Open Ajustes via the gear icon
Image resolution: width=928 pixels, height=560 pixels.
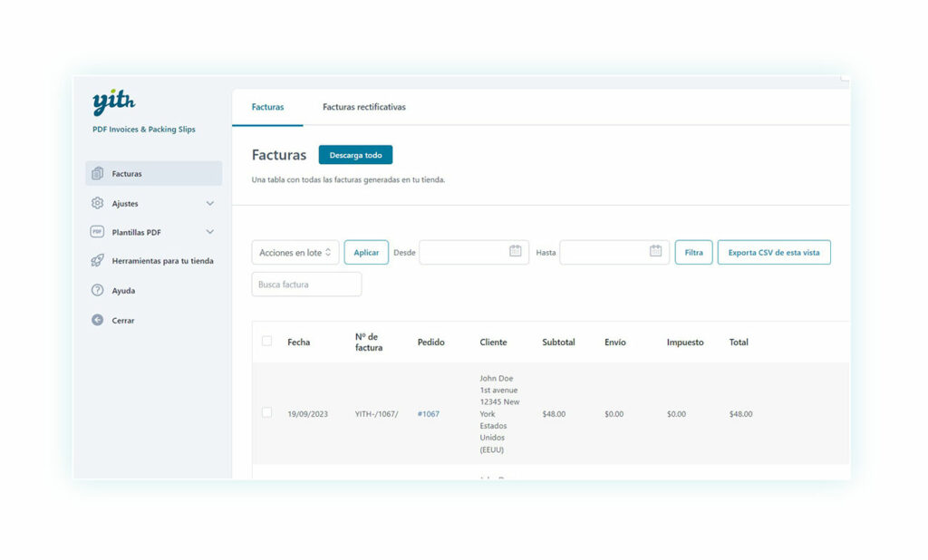(98, 203)
